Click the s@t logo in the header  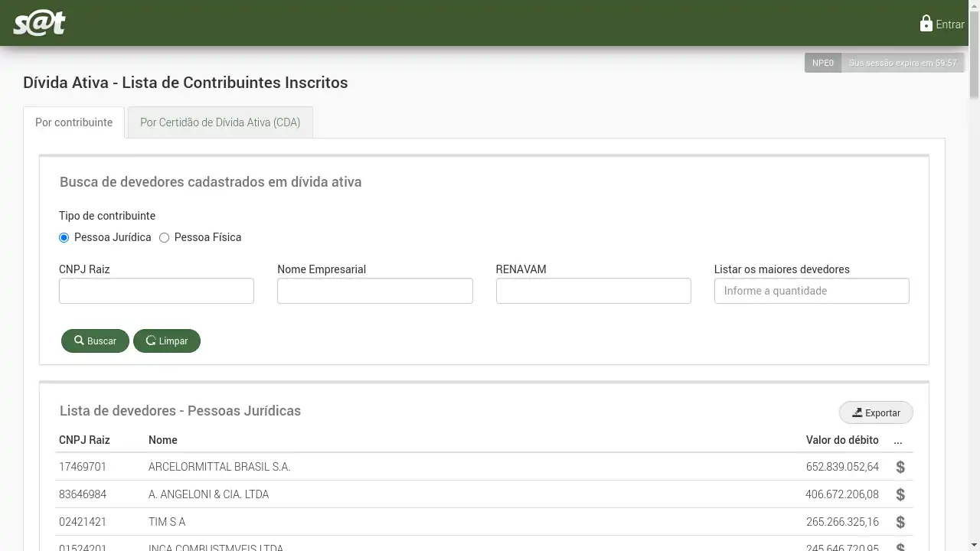coord(38,23)
